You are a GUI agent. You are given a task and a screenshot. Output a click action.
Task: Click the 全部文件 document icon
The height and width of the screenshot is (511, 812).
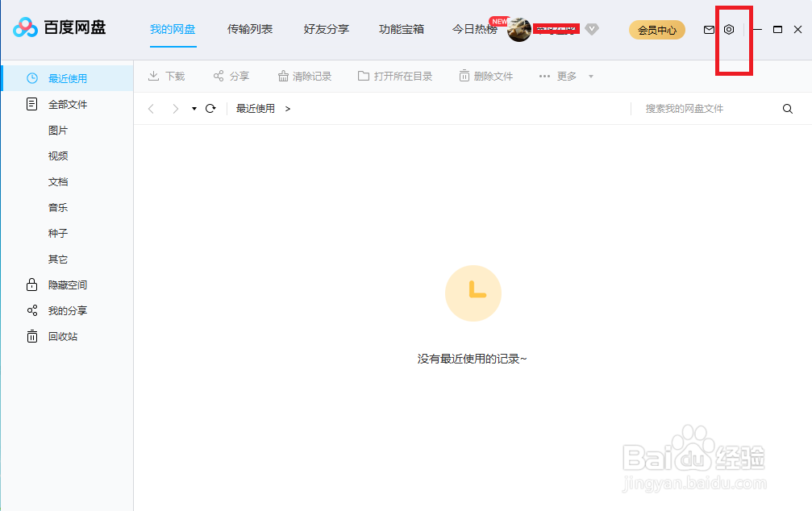tap(31, 104)
